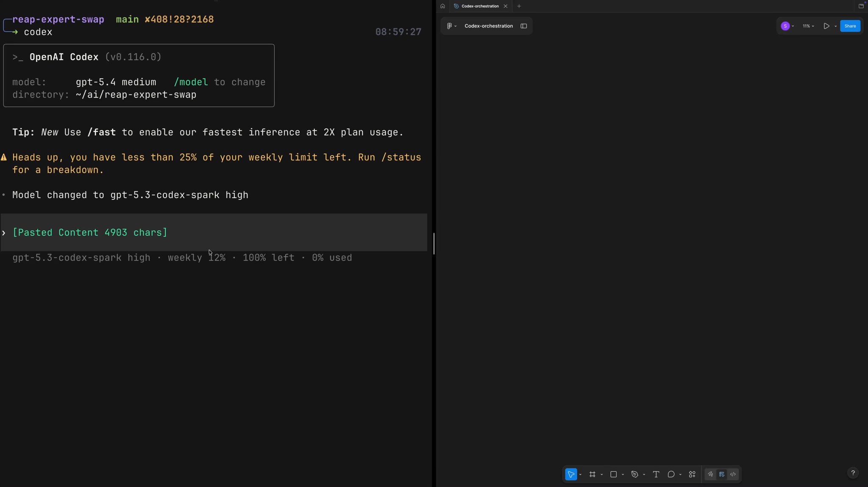This screenshot has width=868, height=487.
Task: Expand the shape tools dropdown arrow
Action: [x=623, y=475]
